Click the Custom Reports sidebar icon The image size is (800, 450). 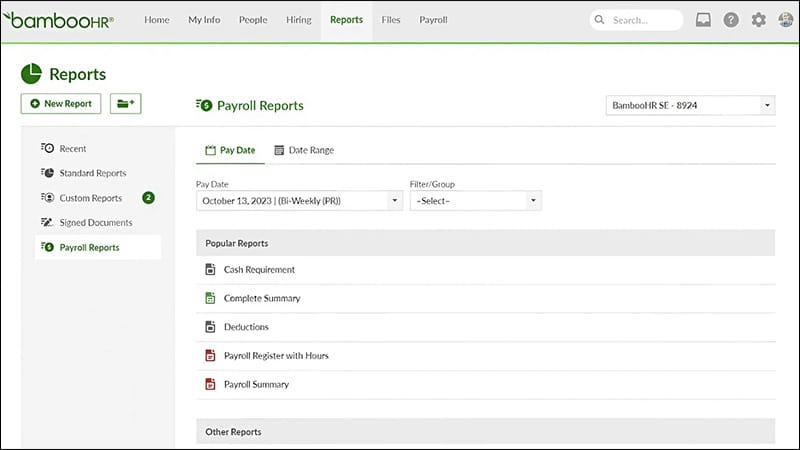click(x=47, y=197)
